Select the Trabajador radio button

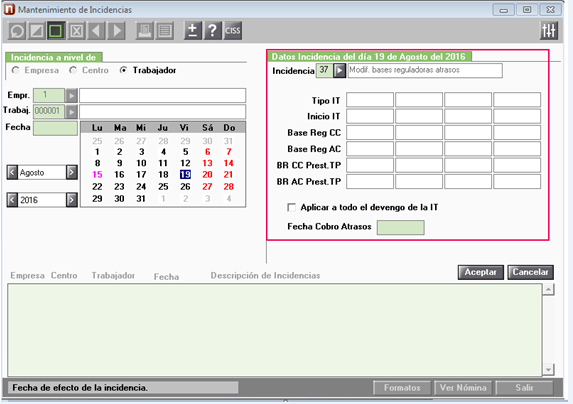(x=124, y=70)
